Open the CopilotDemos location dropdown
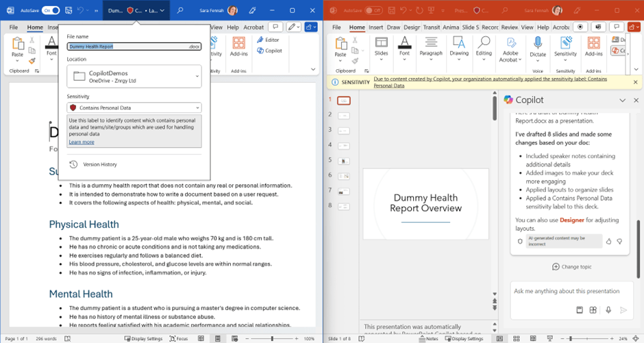 click(x=197, y=77)
